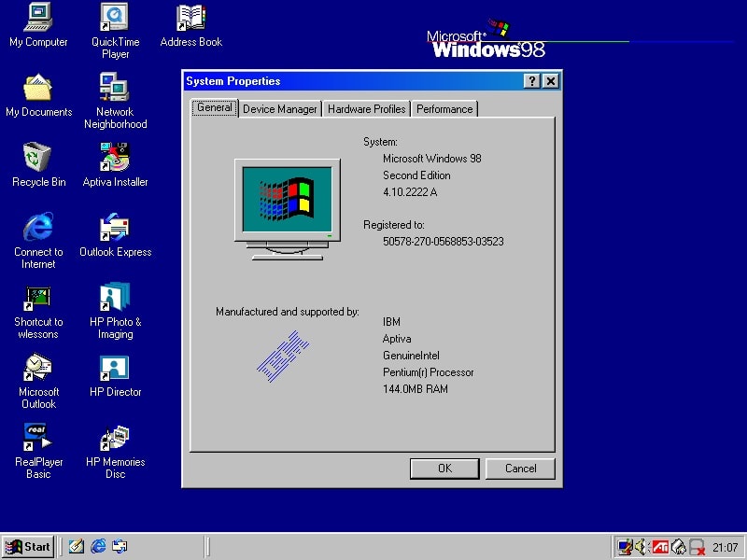Click the Second Edition text
The image size is (747, 560).
[x=416, y=175]
